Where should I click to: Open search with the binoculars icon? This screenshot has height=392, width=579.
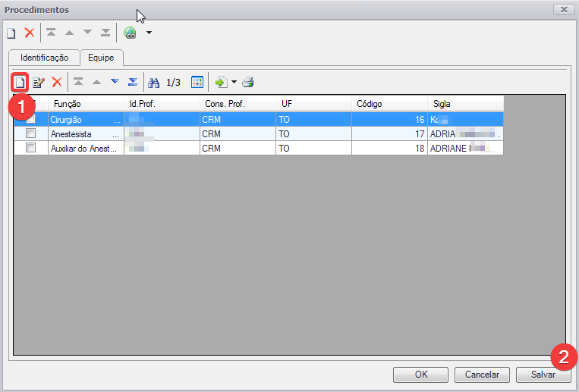(x=153, y=83)
